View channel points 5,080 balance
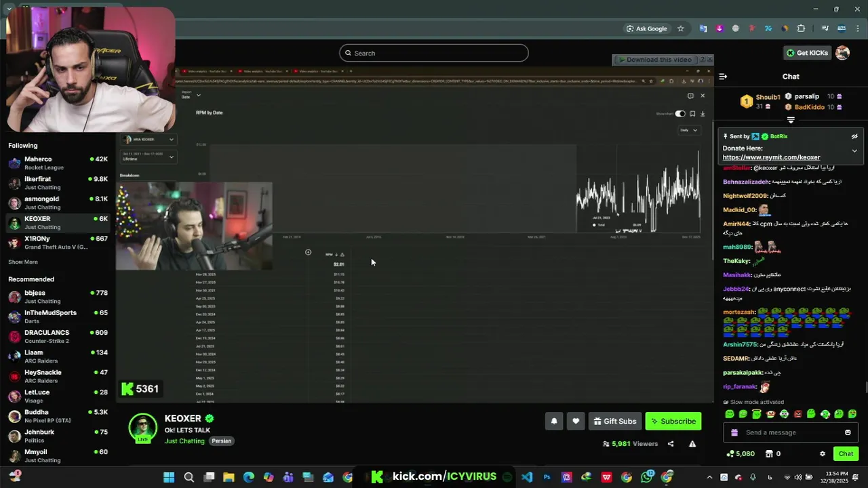This screenshot has width=868, height=488. tap(741, 454)
